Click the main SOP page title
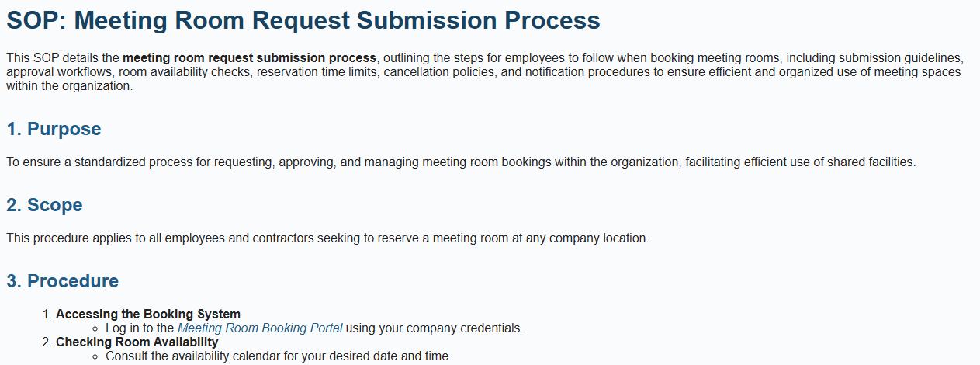This screenshot has height=365, width=980. 303,21
